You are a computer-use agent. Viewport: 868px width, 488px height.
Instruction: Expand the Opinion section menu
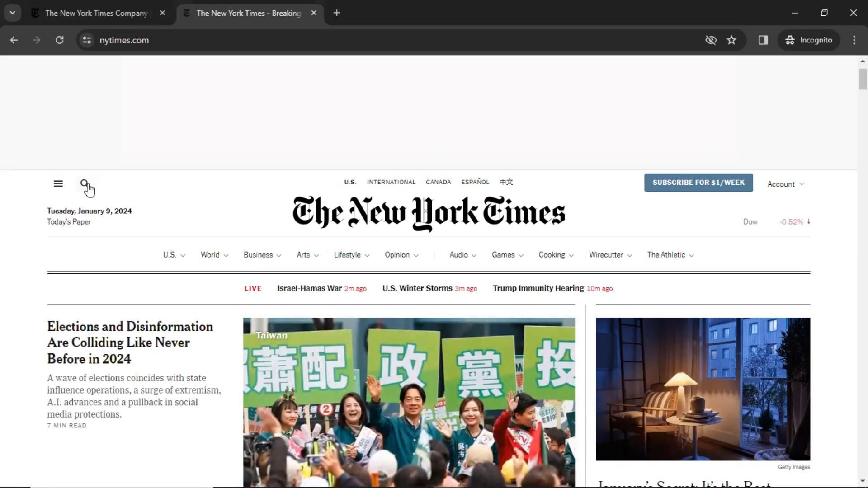pyautogui.click(x=401, y=255)
